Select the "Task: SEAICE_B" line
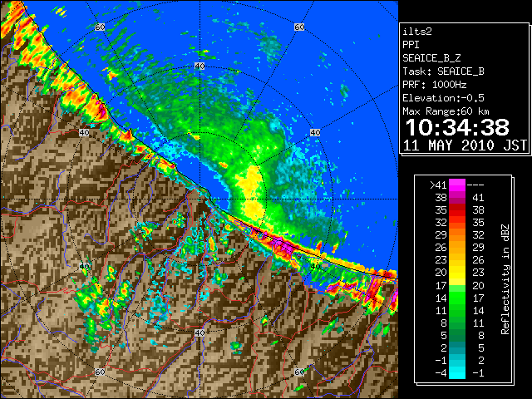This screenshot has height=399, width=532. [443, 71]
